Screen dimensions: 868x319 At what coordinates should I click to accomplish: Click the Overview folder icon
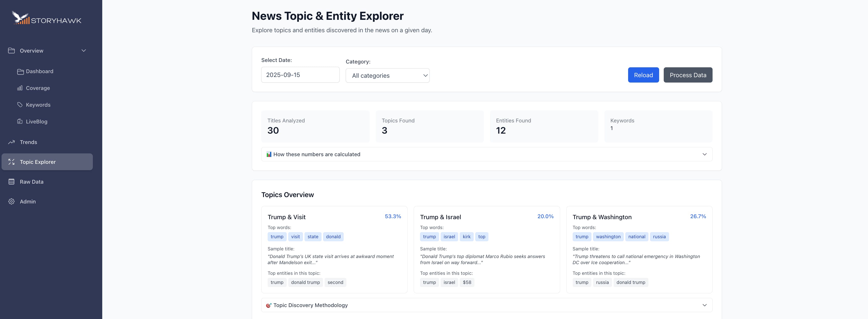[x=11, y=51]
